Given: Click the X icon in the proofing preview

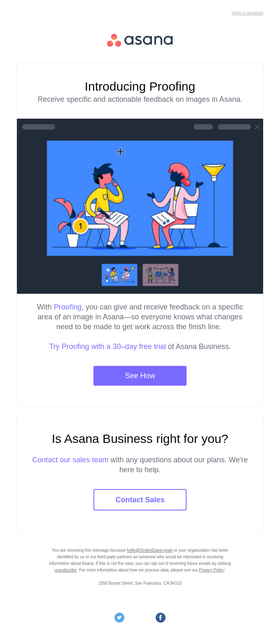Looking at the screenshot, I should coord(257,127).
